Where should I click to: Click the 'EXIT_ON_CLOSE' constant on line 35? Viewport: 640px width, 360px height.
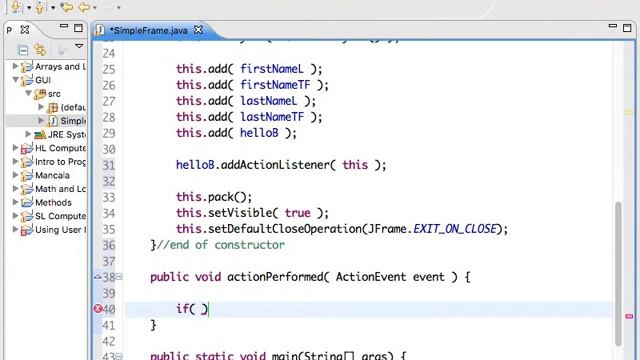click(x=455, y=229)
